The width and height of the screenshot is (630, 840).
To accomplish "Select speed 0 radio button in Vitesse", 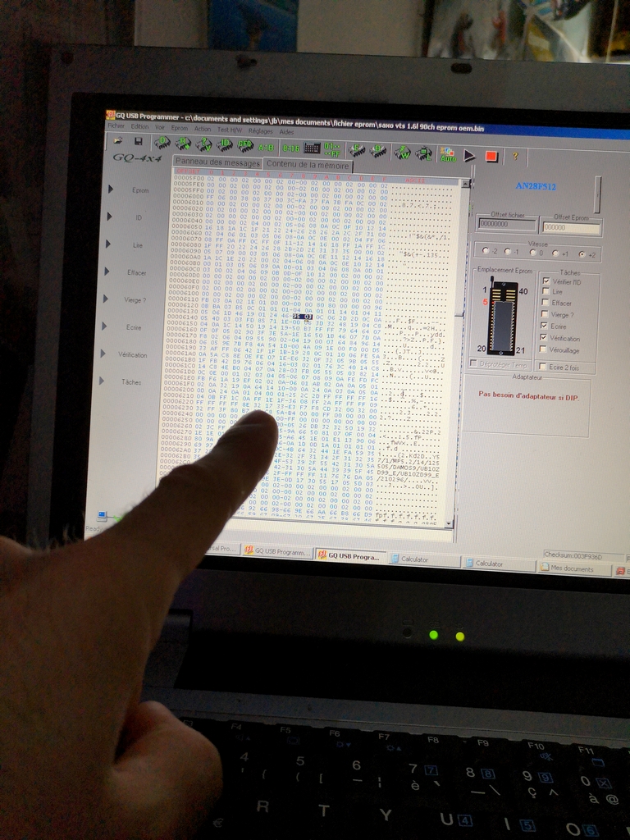I will tap(534, 253).
